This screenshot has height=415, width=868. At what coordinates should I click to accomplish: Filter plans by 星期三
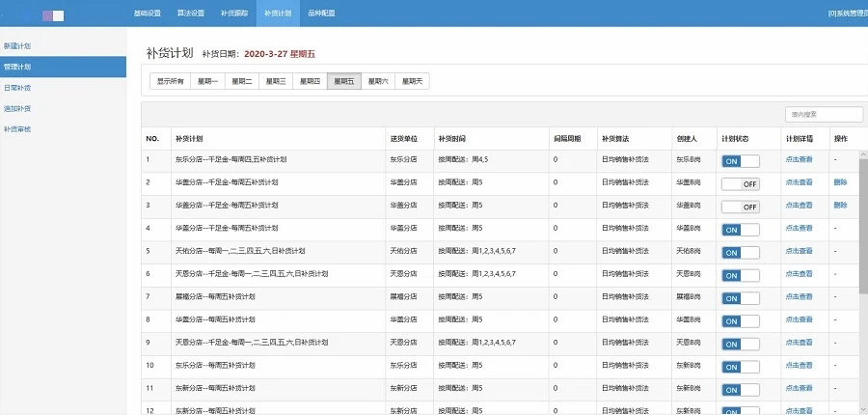(276, 81)
